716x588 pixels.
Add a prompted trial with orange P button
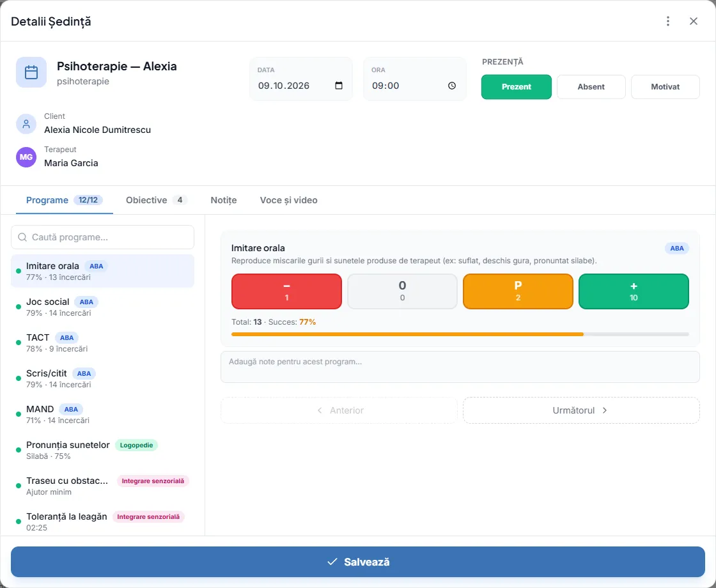click(x=518, y=291)
